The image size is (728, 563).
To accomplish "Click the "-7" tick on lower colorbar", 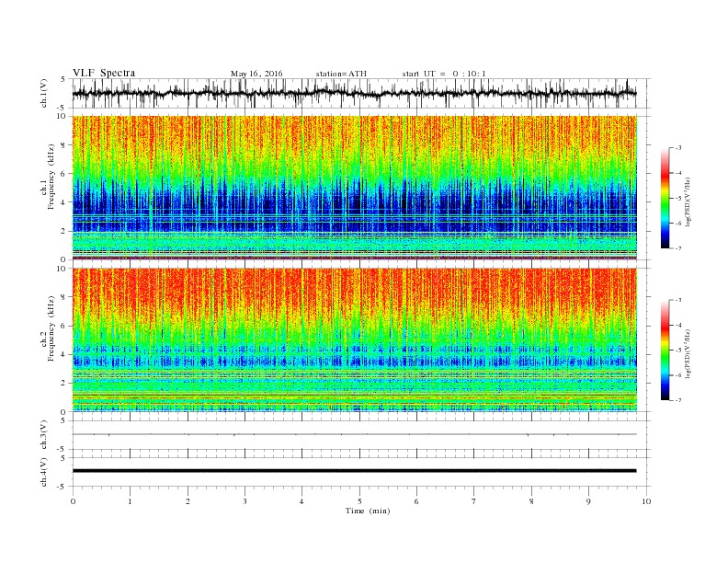I will tap(678, 400).
